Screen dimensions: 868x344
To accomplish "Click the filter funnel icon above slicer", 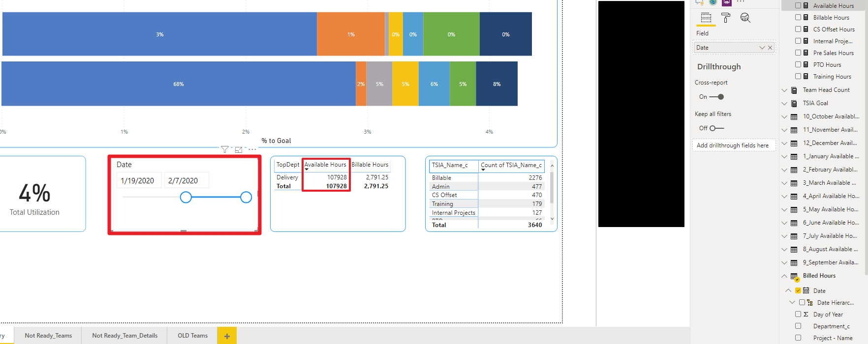I will 225,149.
